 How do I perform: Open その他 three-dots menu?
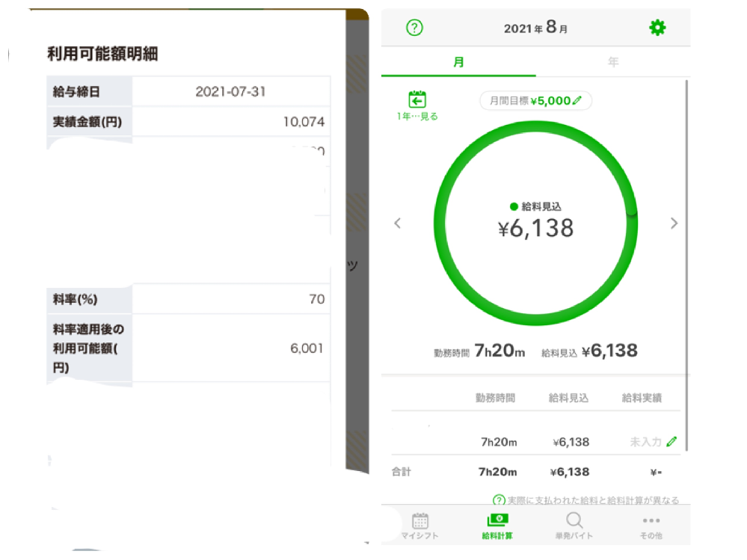[651, 520]
